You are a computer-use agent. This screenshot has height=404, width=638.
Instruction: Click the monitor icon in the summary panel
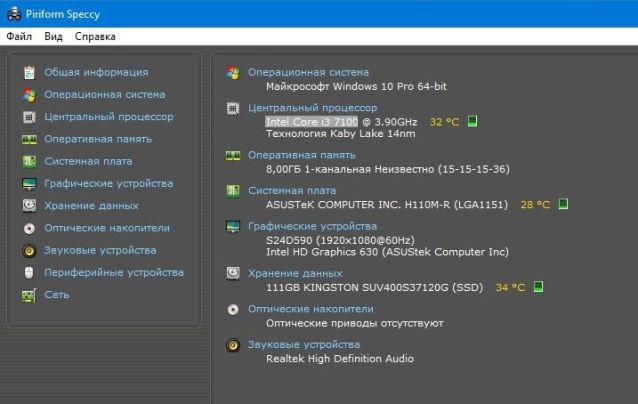(x=233, y=226)
